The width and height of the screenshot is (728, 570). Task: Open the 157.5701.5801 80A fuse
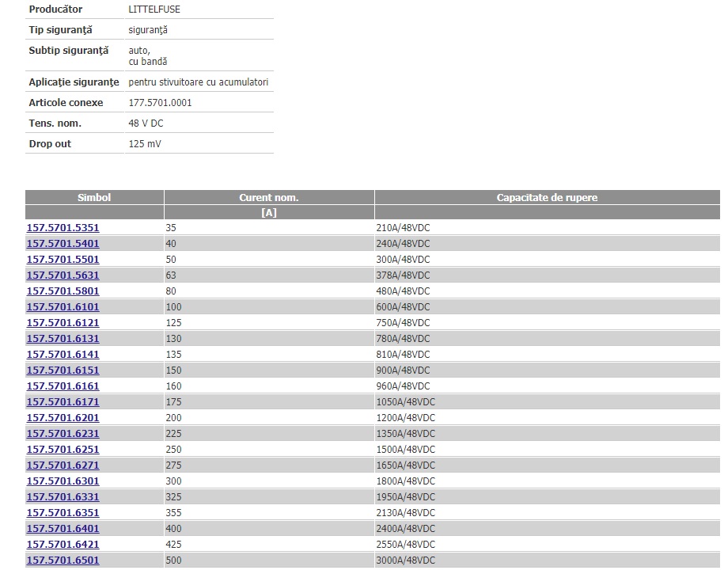(63, 291)
